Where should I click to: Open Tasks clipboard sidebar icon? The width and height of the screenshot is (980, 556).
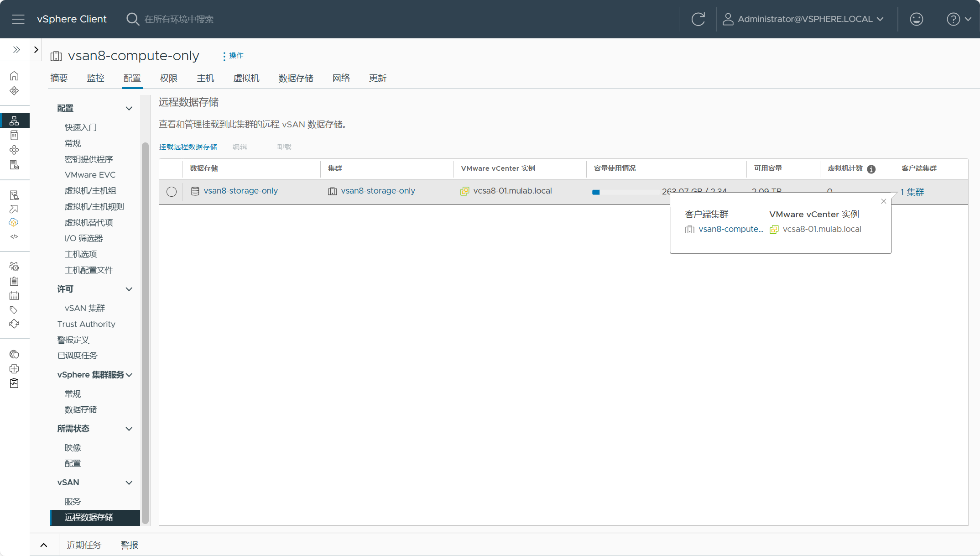pos(14,281)
